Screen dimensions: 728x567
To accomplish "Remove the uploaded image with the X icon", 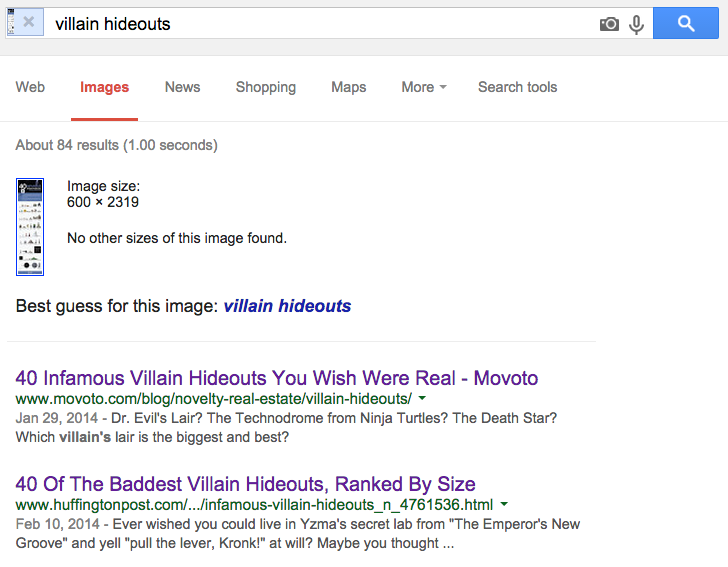I will click(29, 22).
